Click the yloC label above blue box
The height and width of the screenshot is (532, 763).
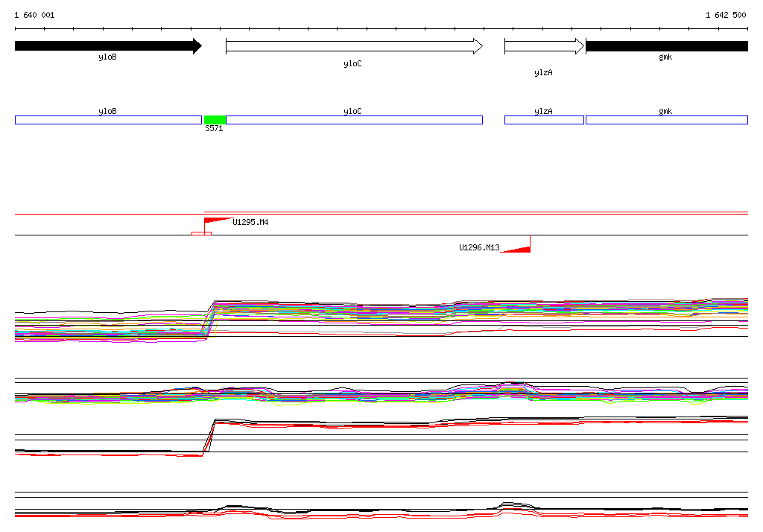click(352, 111)
